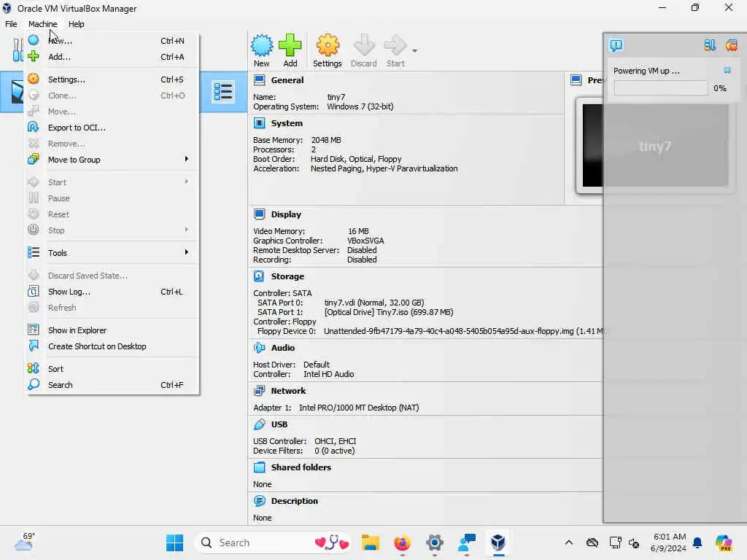Viewport: 747px width, 560px height.
Task: Click the Audio section header
Action: coord(282,348)
